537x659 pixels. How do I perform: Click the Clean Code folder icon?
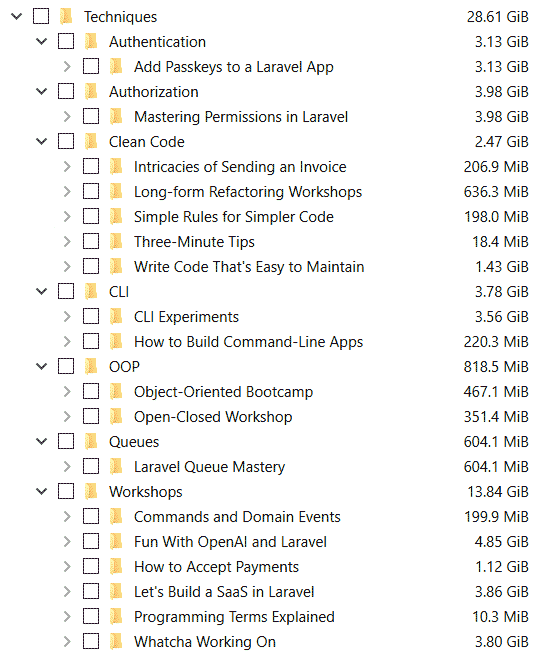coord(91,142)
